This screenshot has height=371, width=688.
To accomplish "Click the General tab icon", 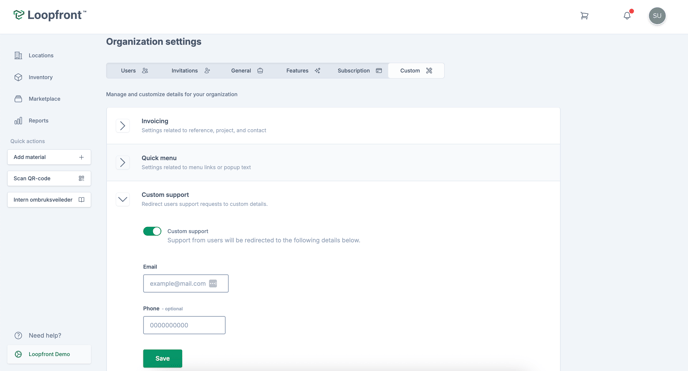I will pyautogui.click(x=260, y=71).
